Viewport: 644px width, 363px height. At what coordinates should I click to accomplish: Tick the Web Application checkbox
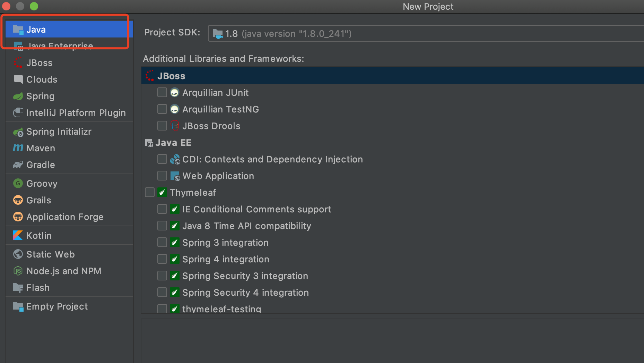pyautogui.click(x=162, y=176)
